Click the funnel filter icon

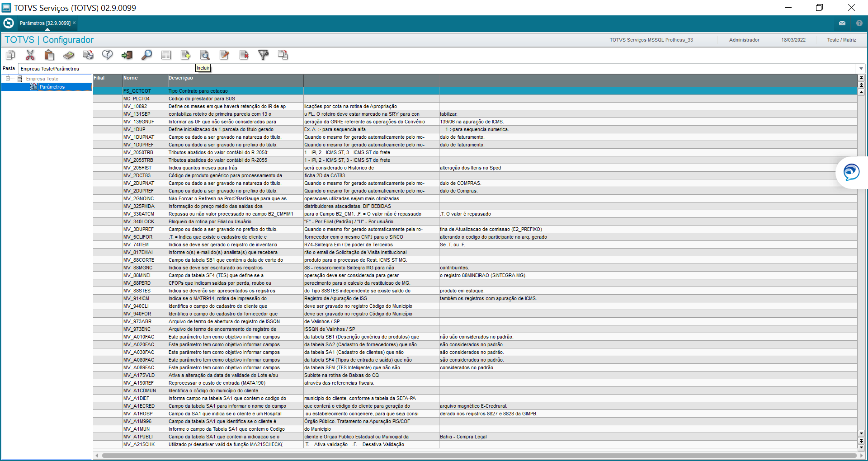pyautogui.click(x=263, y=55)
